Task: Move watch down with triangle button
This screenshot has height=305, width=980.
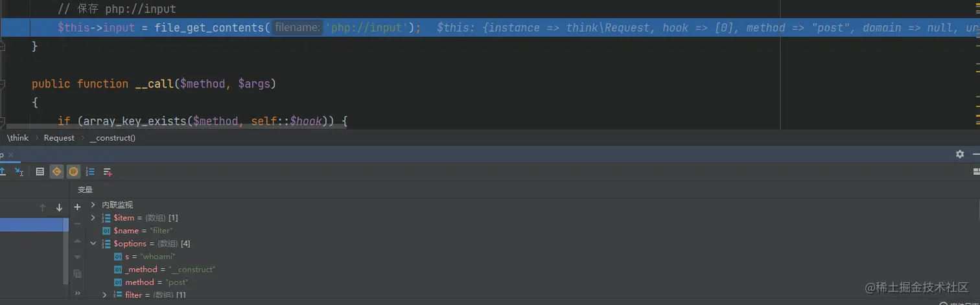Action: pyautogui.click(x=77, y=257)
